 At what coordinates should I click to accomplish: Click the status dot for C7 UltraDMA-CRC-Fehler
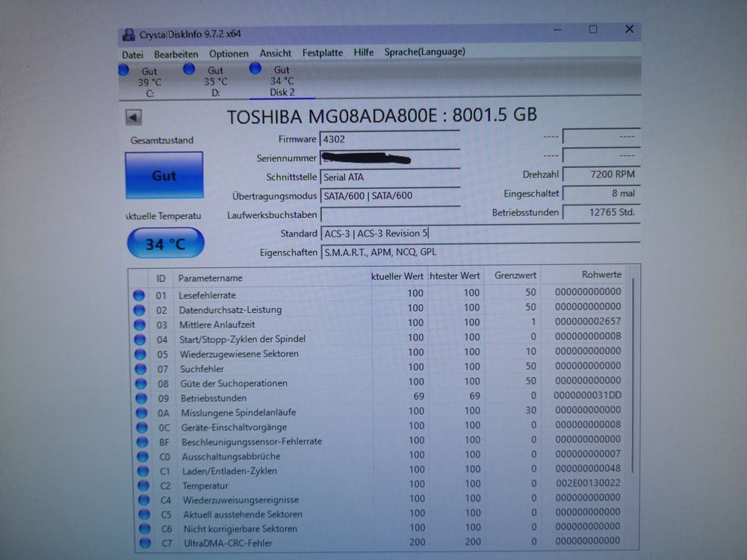click(146, 543)
